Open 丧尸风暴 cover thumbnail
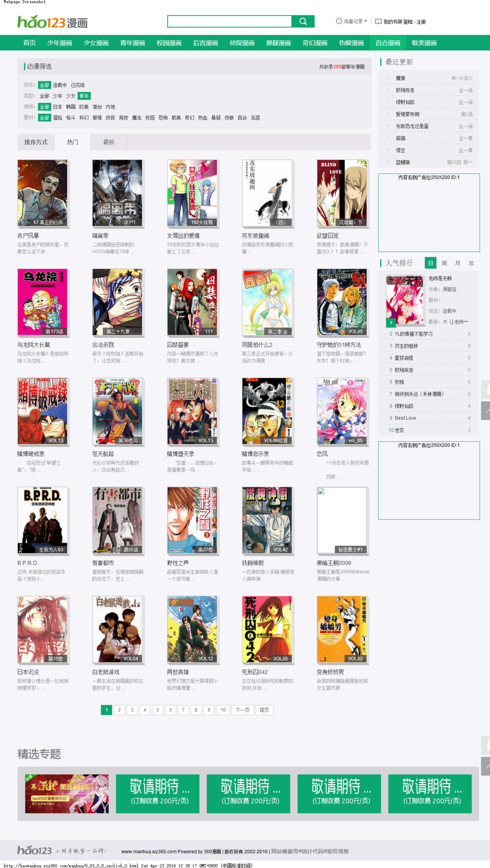Screen dimensions: 490x868 pyautogui.click(x=42, y=193)
